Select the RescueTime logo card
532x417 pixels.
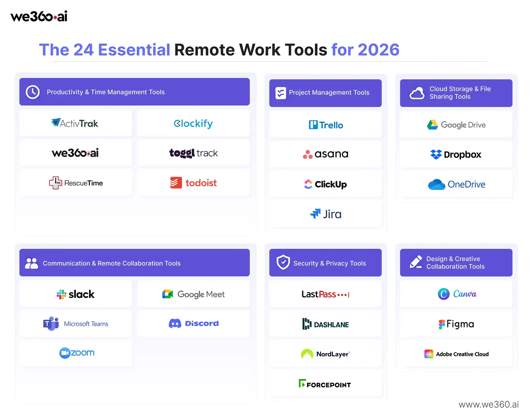[76, 183]
